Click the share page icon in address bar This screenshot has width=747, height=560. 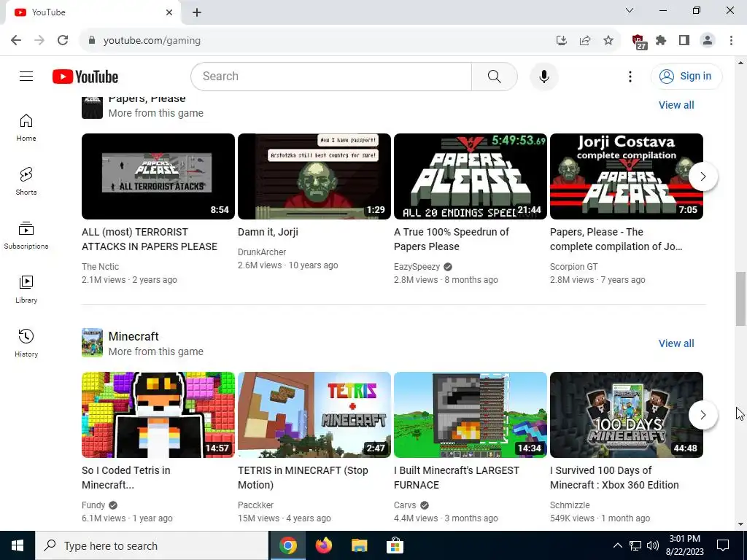pyautogui.click(x=585, y=41)
